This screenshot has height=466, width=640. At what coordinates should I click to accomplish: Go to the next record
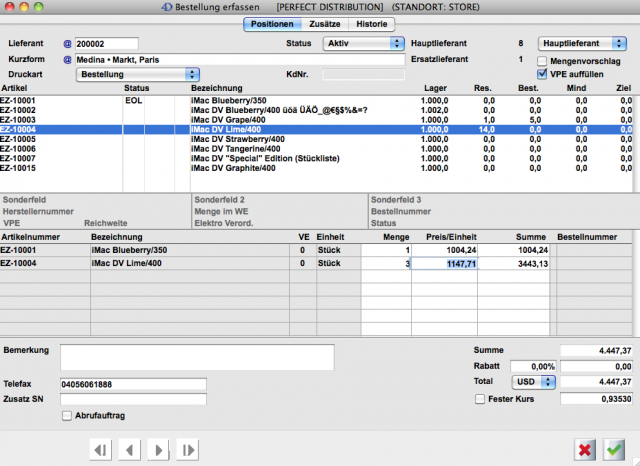pos(158,450)
